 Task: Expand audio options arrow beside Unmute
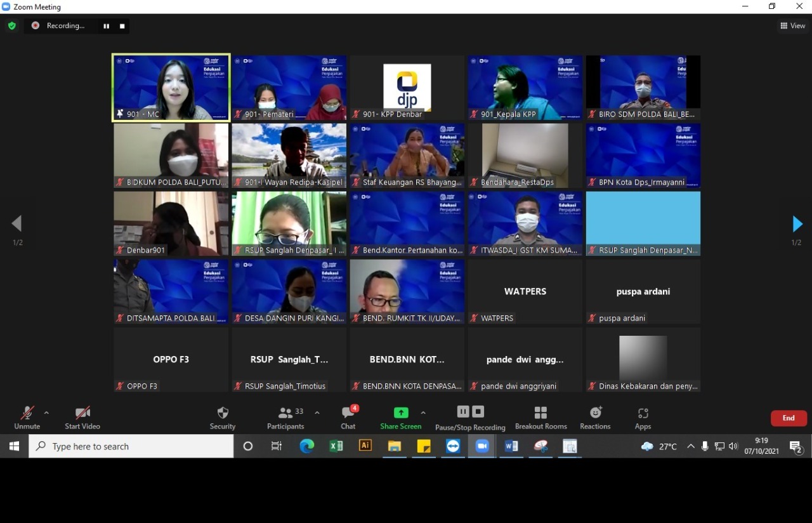[46, 413]
